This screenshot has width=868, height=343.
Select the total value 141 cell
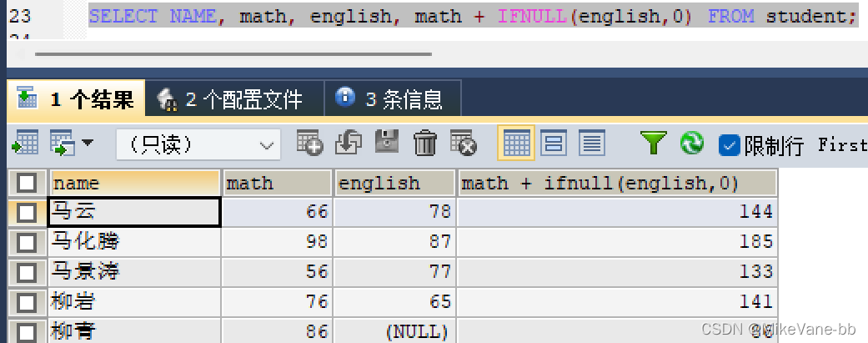tap(617, 302)
